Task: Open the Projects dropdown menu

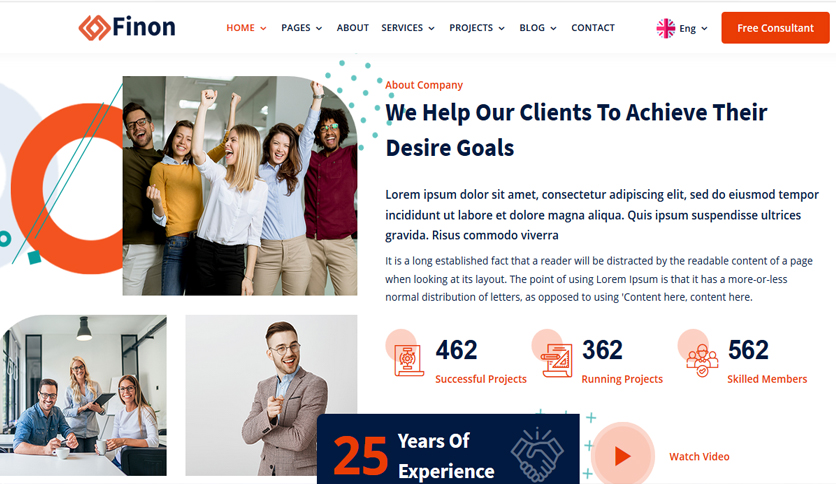Action: coord(477,28)
